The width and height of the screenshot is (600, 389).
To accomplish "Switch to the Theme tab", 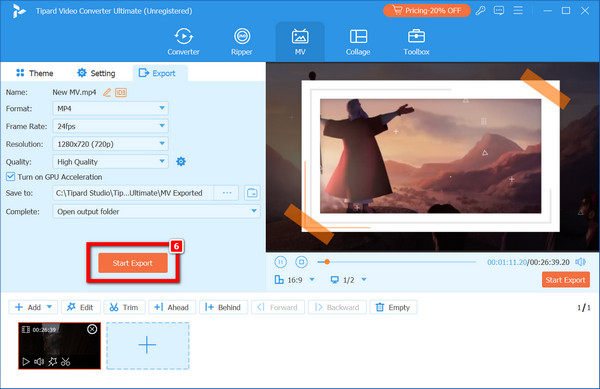I will [x=34, y=73].
